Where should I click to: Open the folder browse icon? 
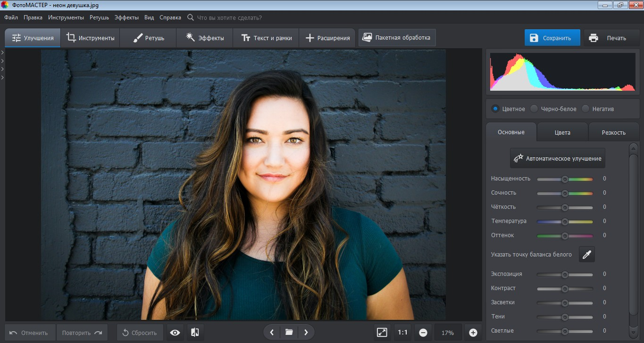click(x=289, y=333)
